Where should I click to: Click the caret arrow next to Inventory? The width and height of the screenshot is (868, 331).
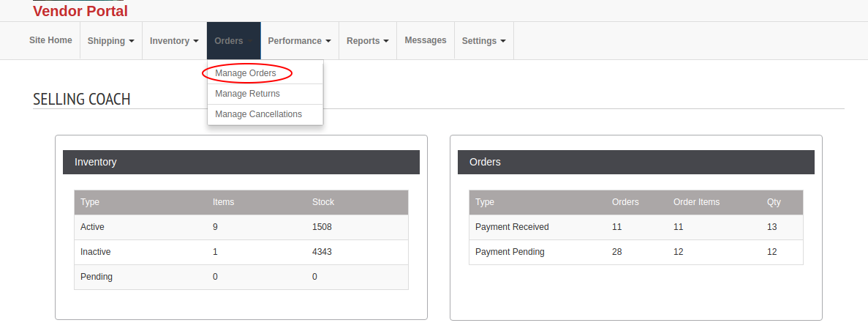[196, 41]
